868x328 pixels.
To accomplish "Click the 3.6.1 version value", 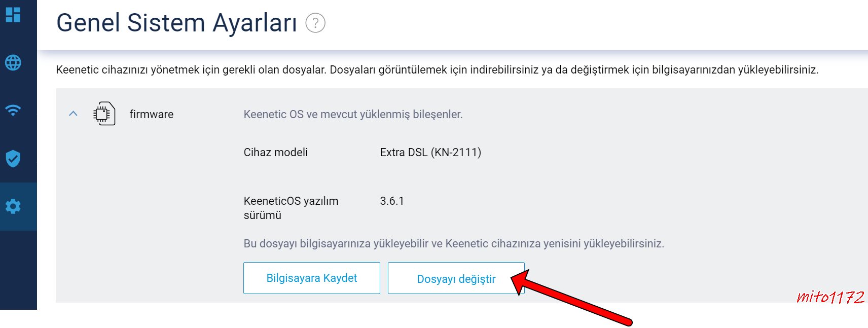I will (392, 201).
